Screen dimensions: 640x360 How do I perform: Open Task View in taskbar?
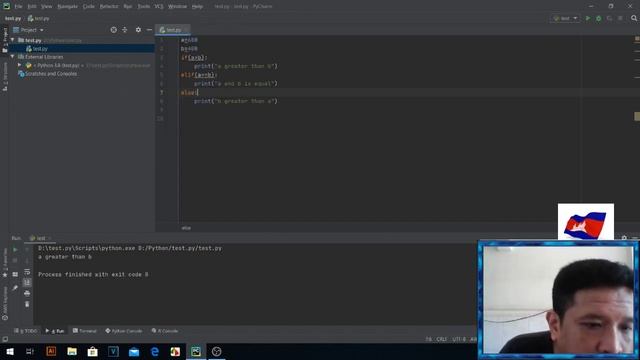(x=30, y=351)
